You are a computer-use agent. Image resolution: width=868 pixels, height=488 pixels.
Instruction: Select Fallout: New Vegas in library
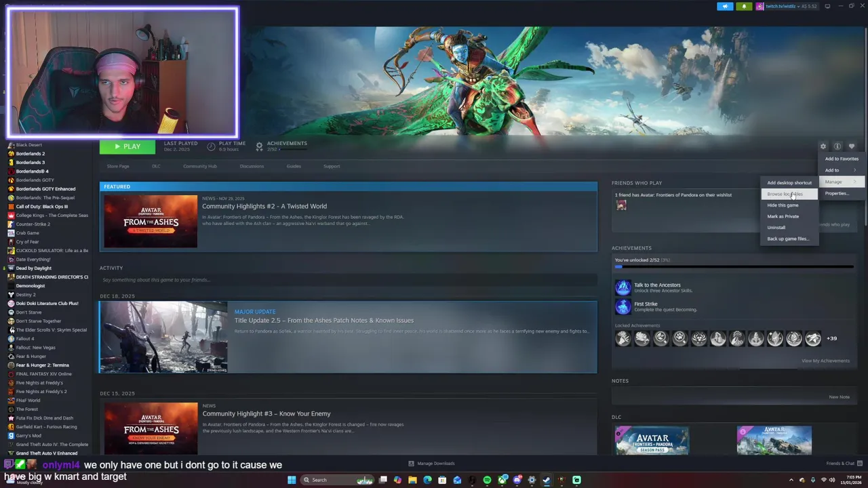35,348
